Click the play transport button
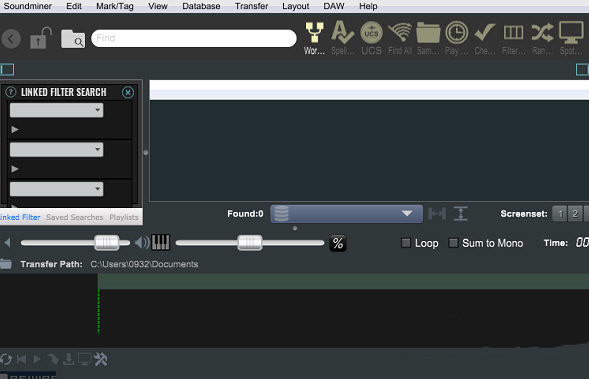The height and width of the screenshot is (379, 589). coord(36,359)
